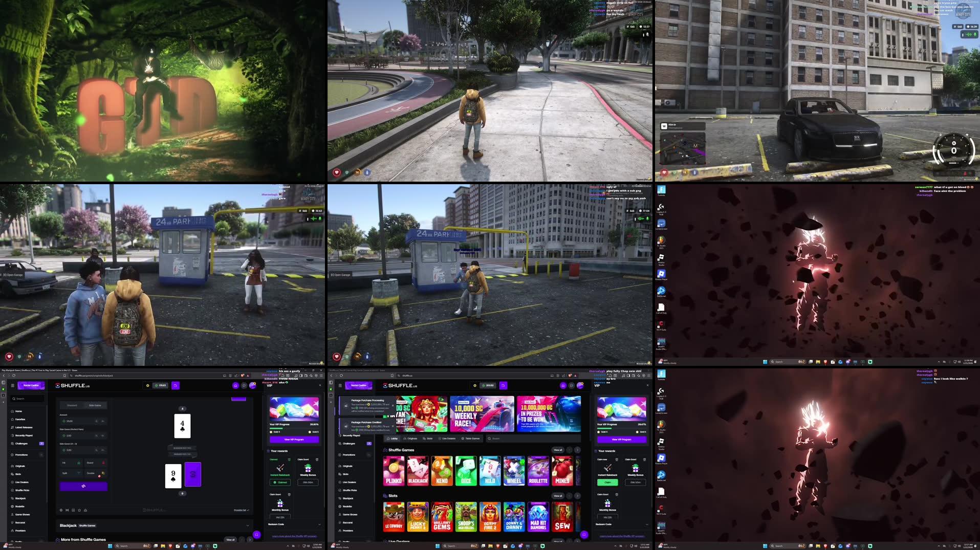
Task: Select the Lobby tab above the games list
Action: pos(393,438)
